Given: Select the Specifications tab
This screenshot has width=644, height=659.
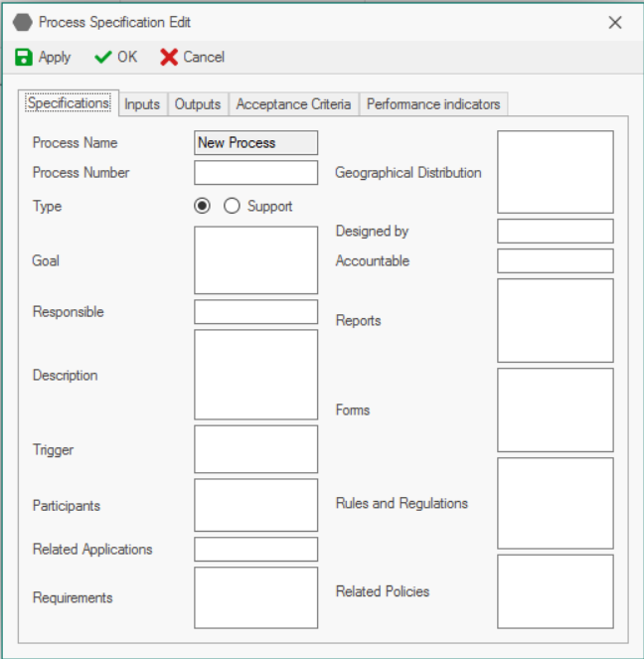Looking at the screenshot, I should (x=69, y=103).
